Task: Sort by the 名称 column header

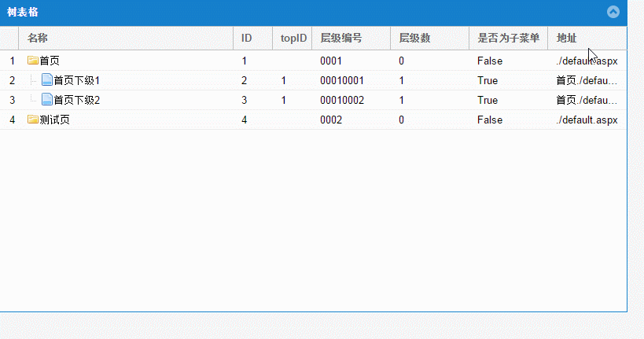Action: (x=126, y=39)
